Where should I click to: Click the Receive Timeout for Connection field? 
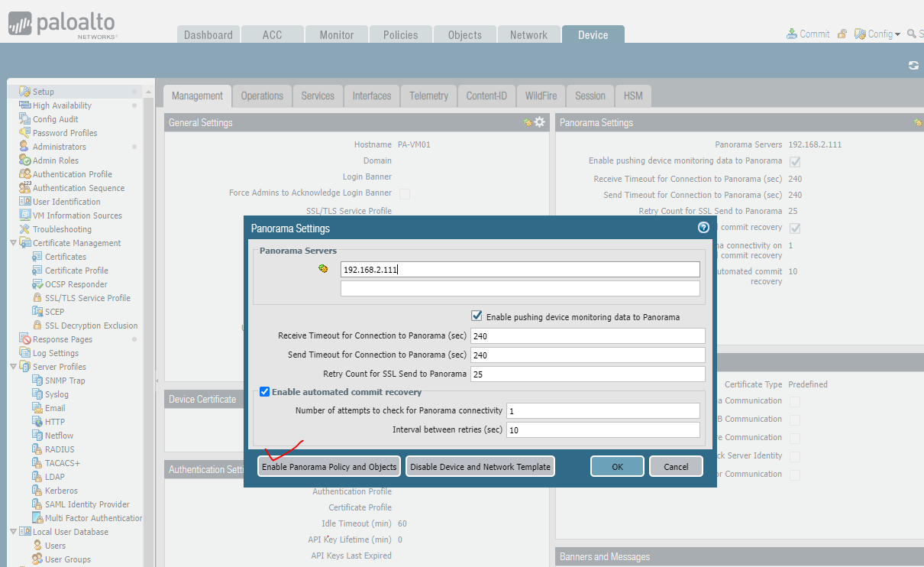(587, 336)
